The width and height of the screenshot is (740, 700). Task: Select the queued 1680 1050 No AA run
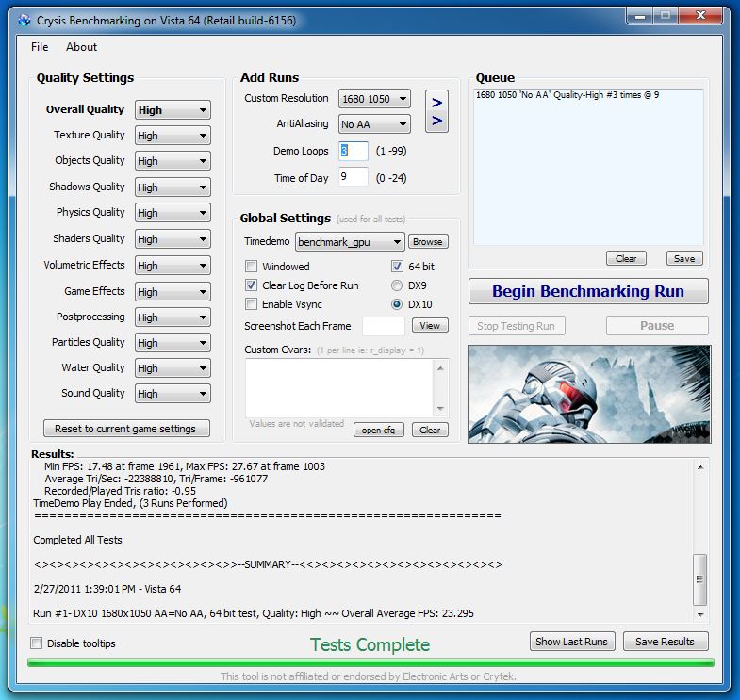(x=567, y=95)
